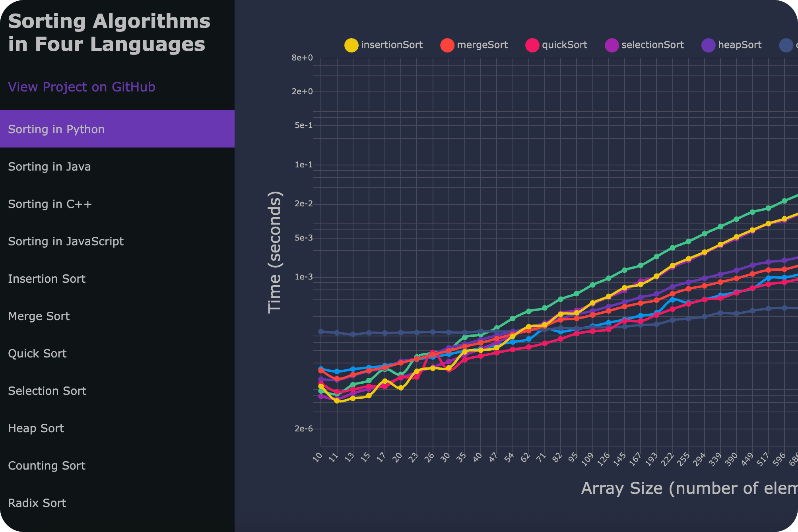Select the Sorting in Python menu item

pyautogui.click(x=56, y=129)
